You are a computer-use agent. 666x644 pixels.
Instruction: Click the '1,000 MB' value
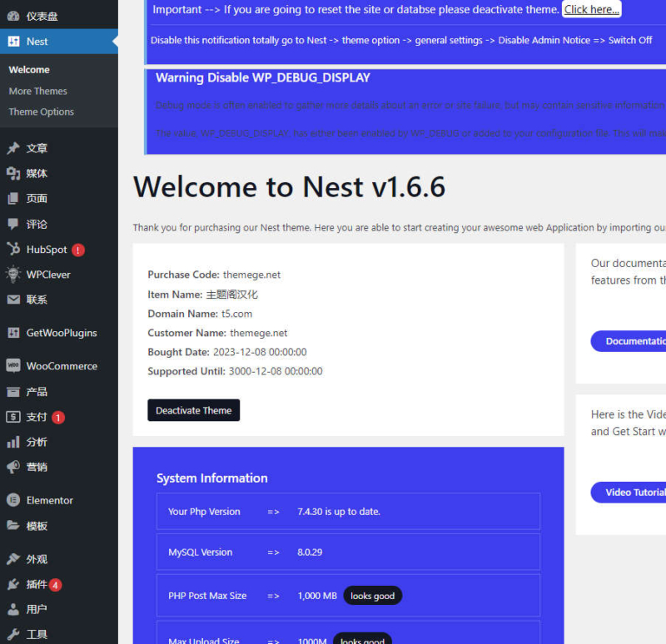[x=317, y=596]
